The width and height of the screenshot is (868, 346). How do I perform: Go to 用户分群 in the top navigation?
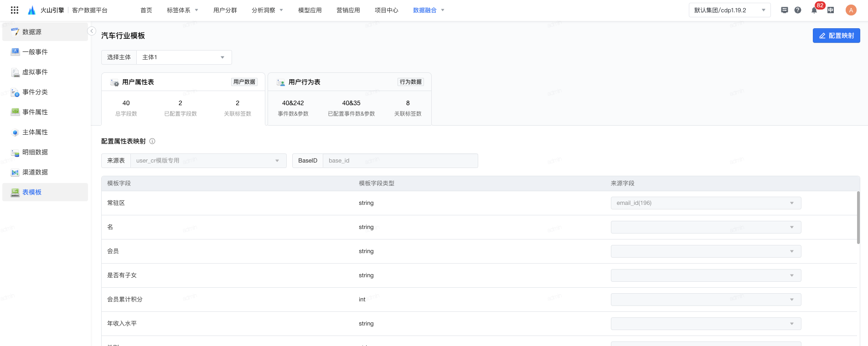click(225, 10)
